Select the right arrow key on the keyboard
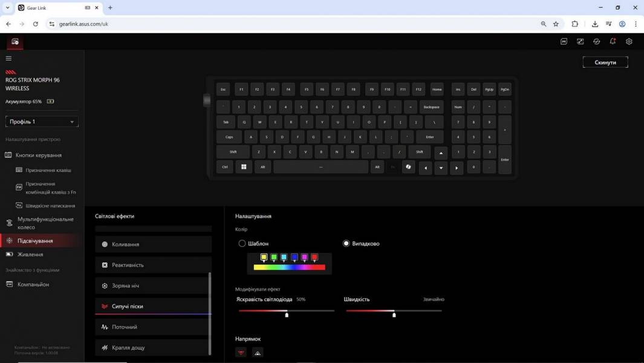 click(457, 168)
